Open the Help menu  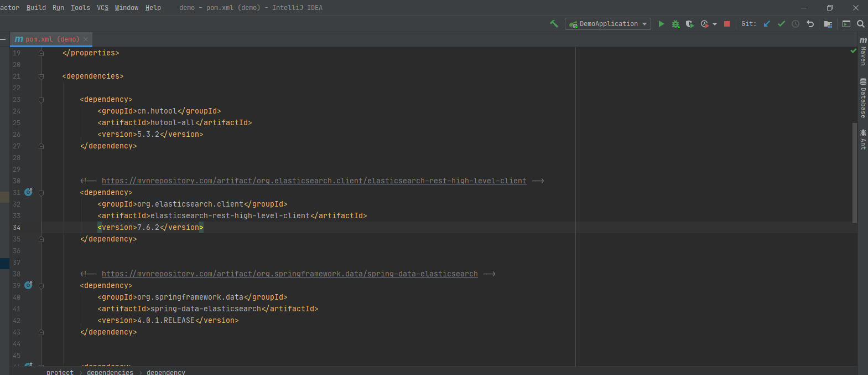click(153, 8)
